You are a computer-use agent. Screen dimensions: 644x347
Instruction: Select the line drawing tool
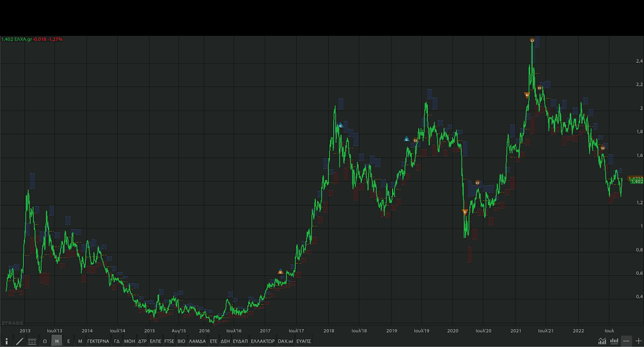click(19, 341)
